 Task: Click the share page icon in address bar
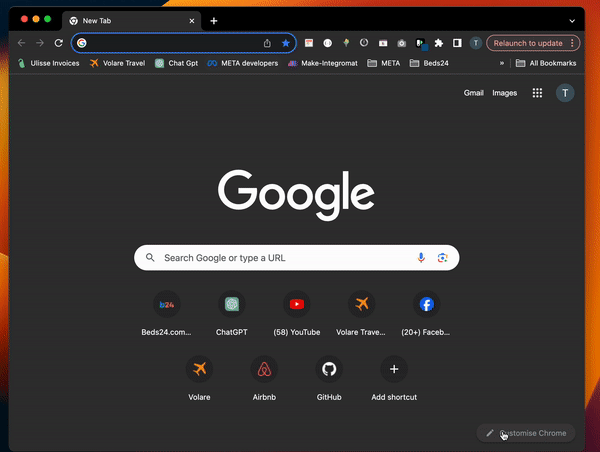(x=267, y=43)
